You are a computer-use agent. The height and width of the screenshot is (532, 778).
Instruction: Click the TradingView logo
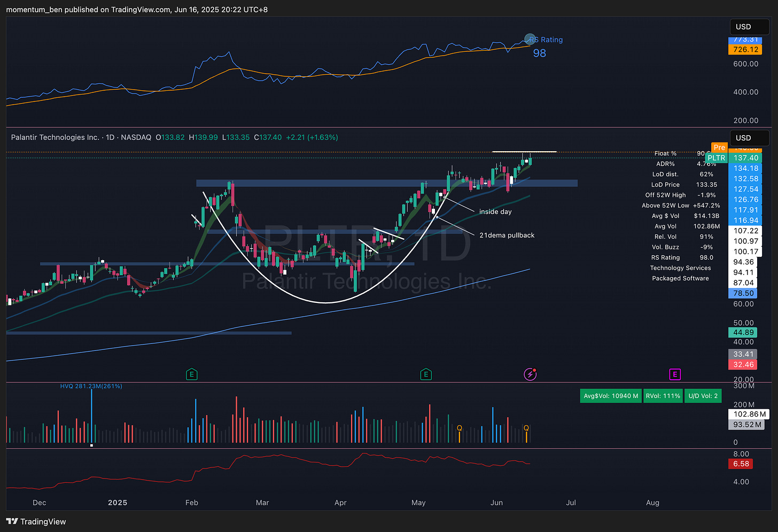click(36, 521)
